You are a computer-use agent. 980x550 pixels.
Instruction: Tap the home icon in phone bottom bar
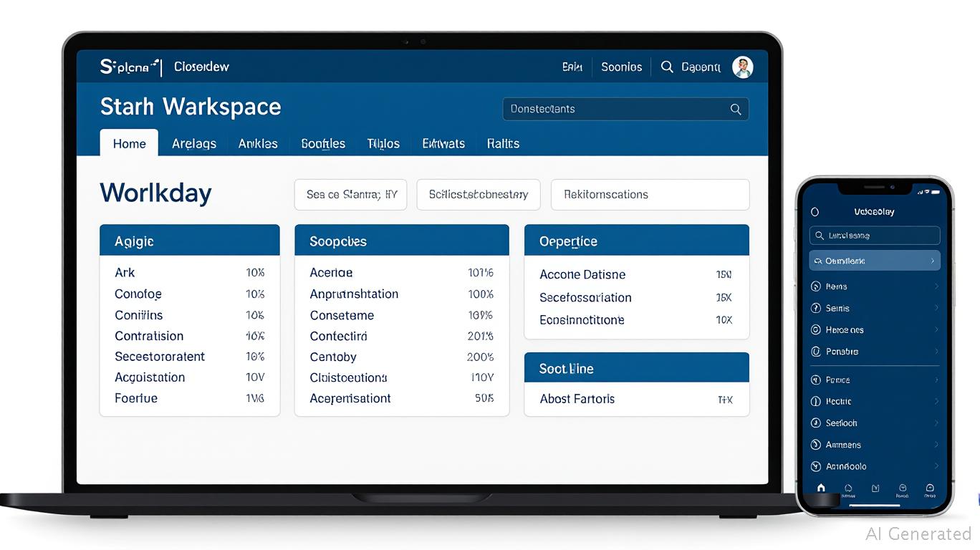click(x=821, y=488)
